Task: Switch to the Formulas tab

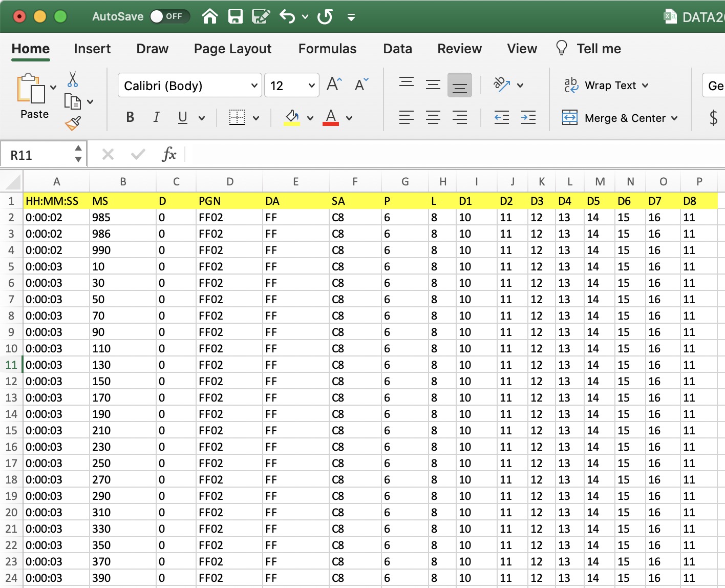Action: tap(327, 49)
